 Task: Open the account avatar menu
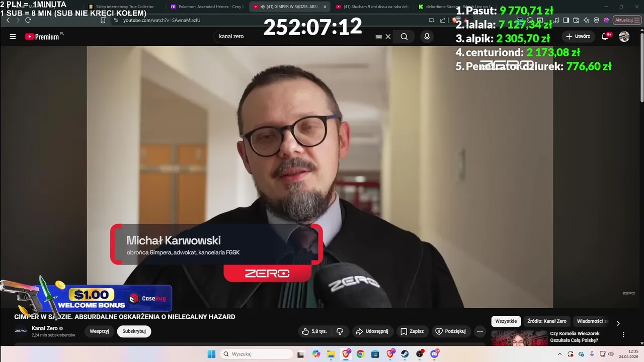pyautogui.click(x=624, y=37)
